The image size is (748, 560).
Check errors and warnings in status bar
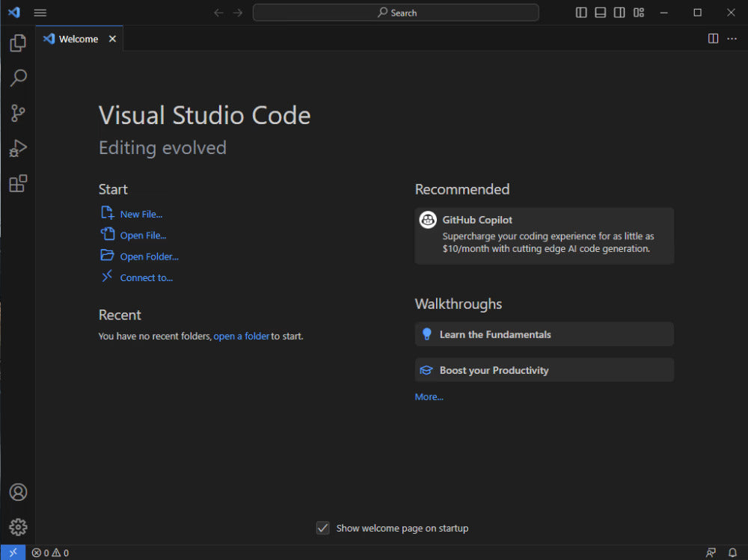tap(50, 553)
